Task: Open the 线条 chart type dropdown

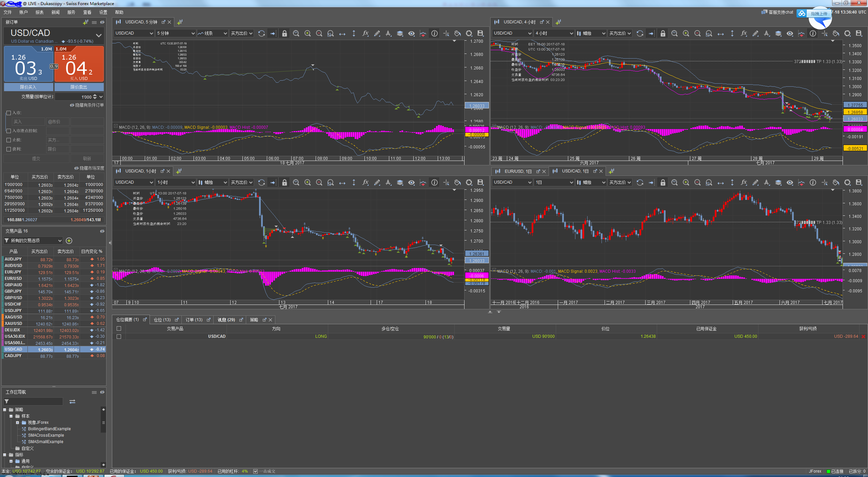Action: [x=212, y=33]
